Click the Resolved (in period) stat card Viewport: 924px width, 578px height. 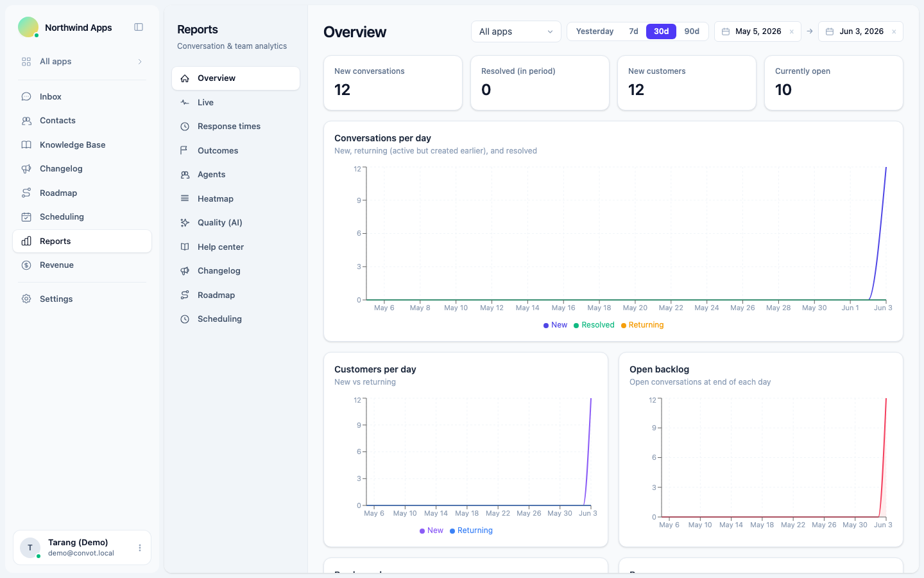(x=540, y=83)
